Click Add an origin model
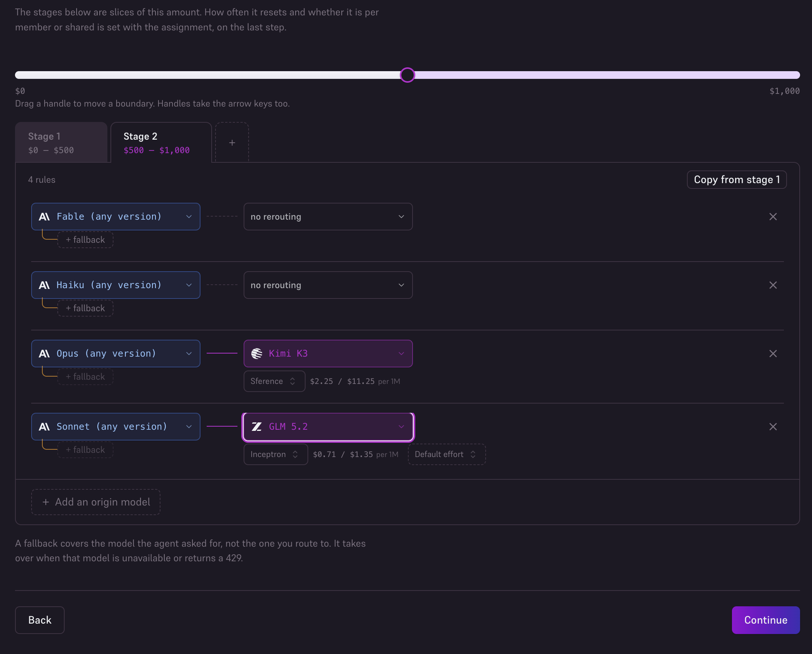Screen dimensions: 812x654 (x=96, y=502)
